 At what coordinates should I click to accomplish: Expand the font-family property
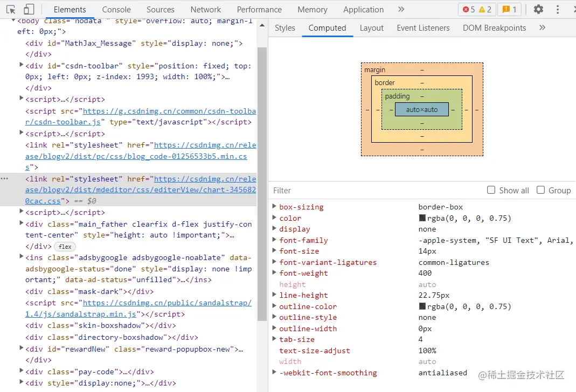(x=274, y=239)
